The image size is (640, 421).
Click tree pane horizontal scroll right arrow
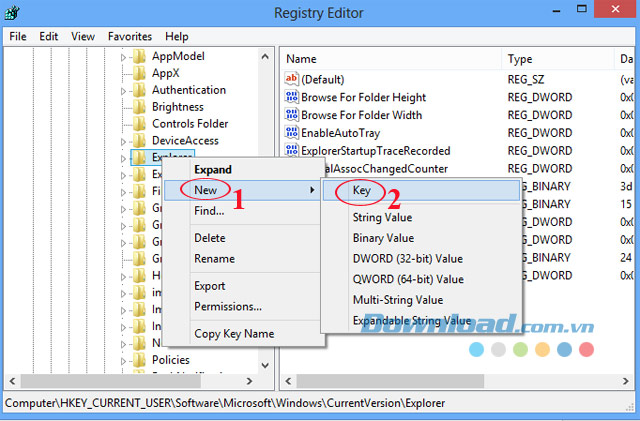249,381
